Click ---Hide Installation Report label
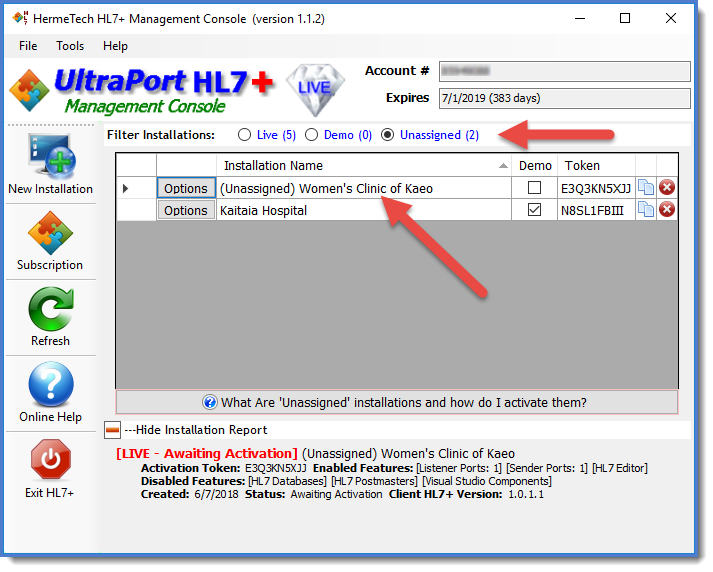Screen dimensions: 713x572 tap(196, 430)
